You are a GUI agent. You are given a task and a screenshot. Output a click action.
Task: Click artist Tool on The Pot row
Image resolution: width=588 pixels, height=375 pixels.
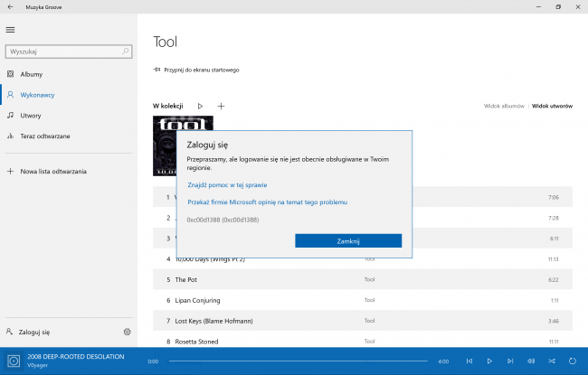[369, 279]
